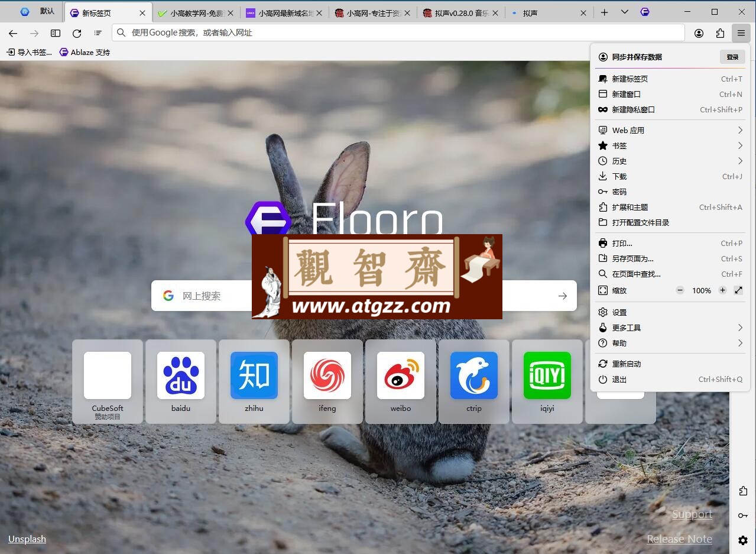Image resolution: width=756 pixels, height=554 pixels.
Task: Select 打开配置文件目录 menu item
Action: pos(670,222)
